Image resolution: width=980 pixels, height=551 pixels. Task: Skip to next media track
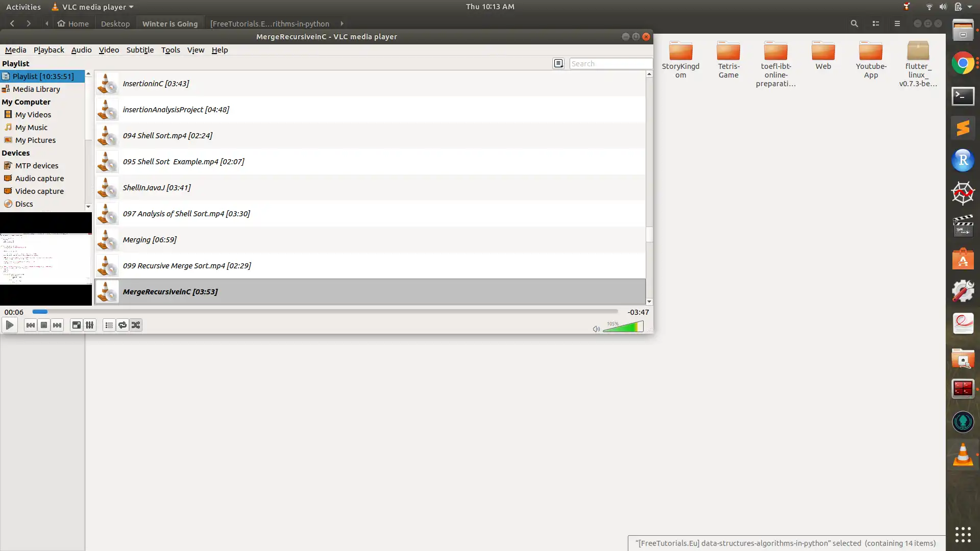tap(57, 325)
